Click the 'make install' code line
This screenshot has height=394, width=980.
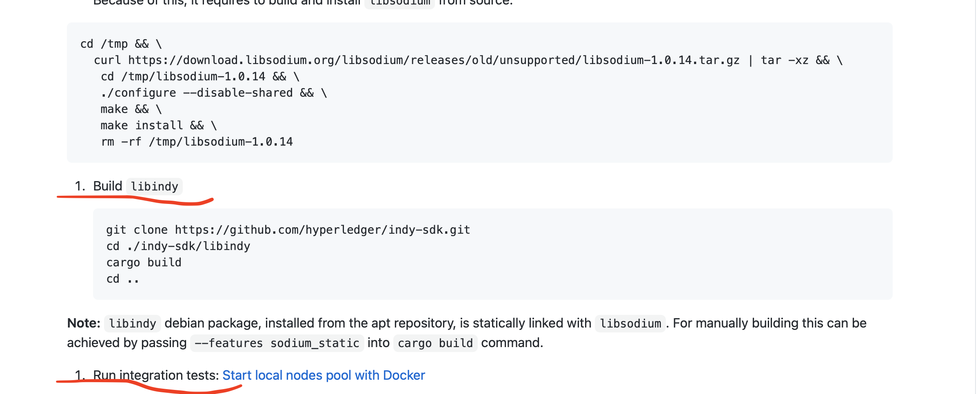[x=158, y=126]
